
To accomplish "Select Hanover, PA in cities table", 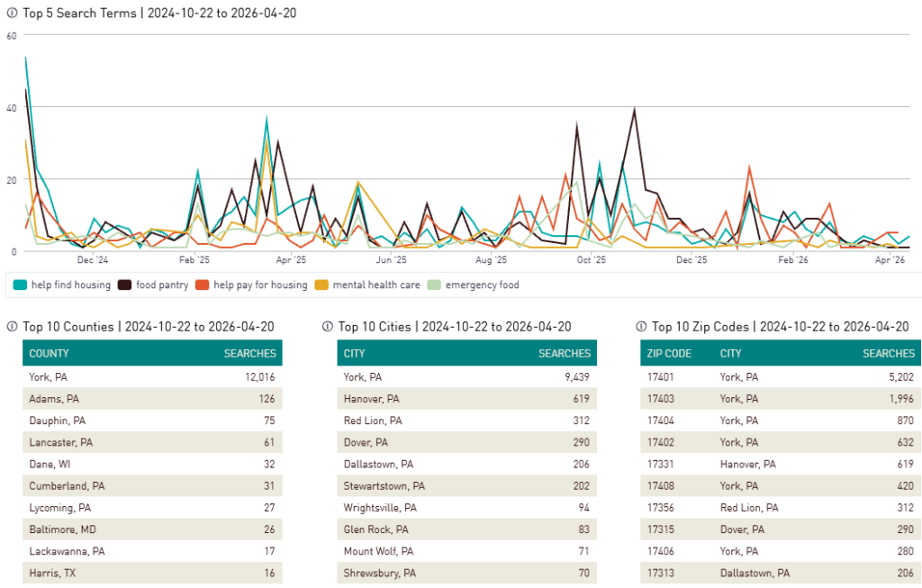I will [x=466, y=399].
